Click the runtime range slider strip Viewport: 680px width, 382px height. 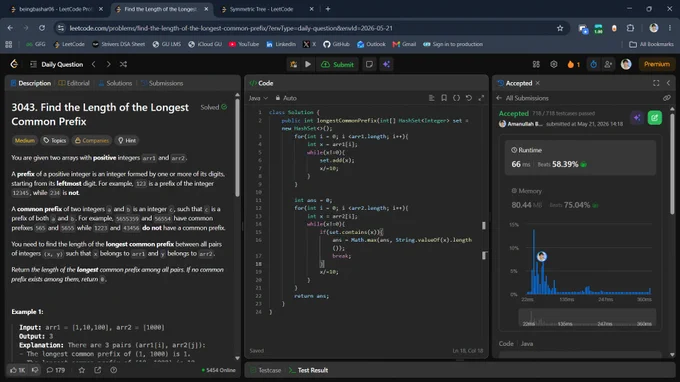(x=587, y=317)
